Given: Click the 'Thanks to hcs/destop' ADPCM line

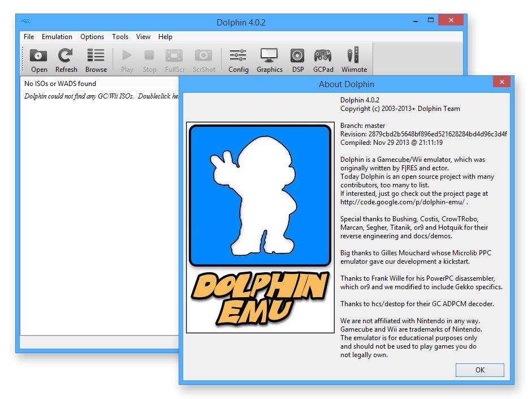Looking at the screenshot, I should click(417, 304).
